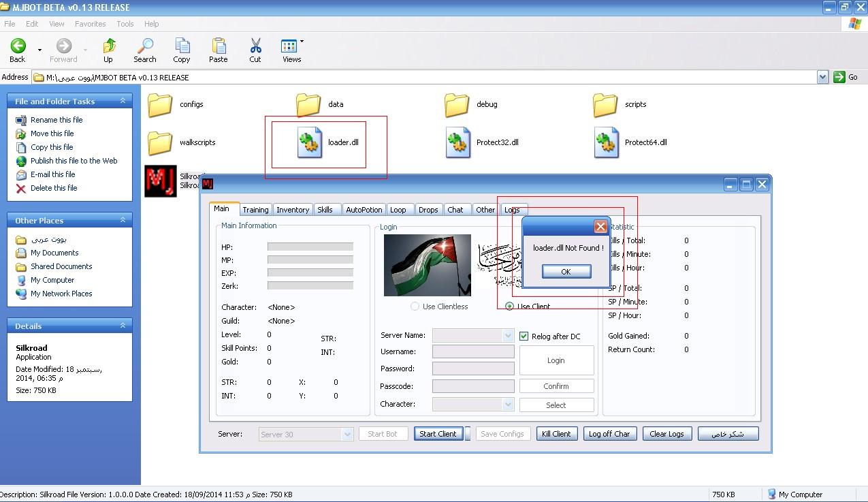The image size is (868, 502).
Task: Click the My Computer icon in Other Places
Action: pos(21,280)
